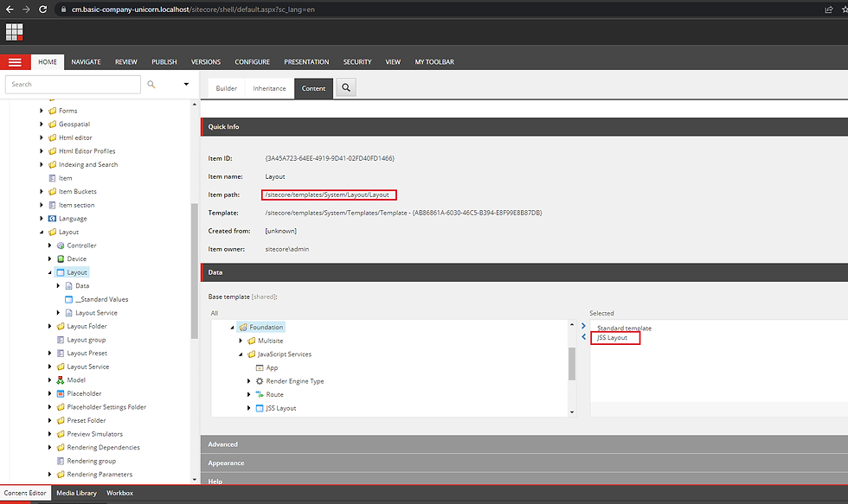Click the base template list scrollbar thumb
Image resolution: width=848 pixels, height=504 pixels.
(x=572, y=364)
